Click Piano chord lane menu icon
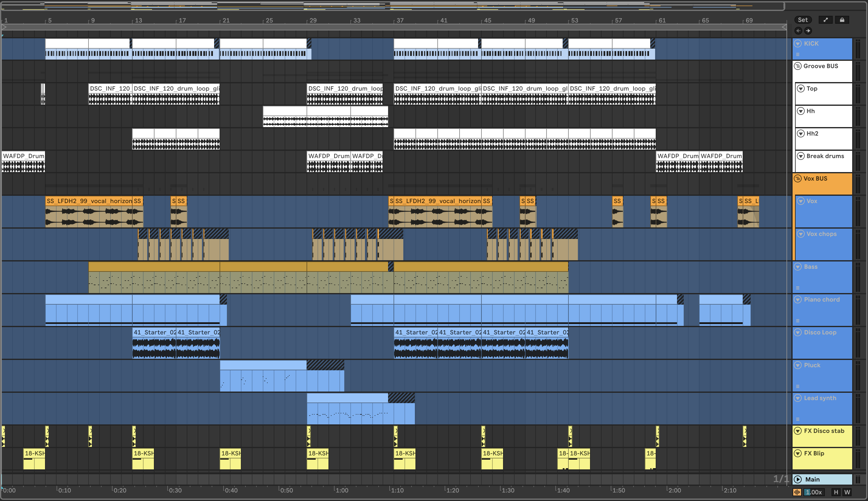Image resolution: width=868 pixels, height=501 pixels. [798, 321]
